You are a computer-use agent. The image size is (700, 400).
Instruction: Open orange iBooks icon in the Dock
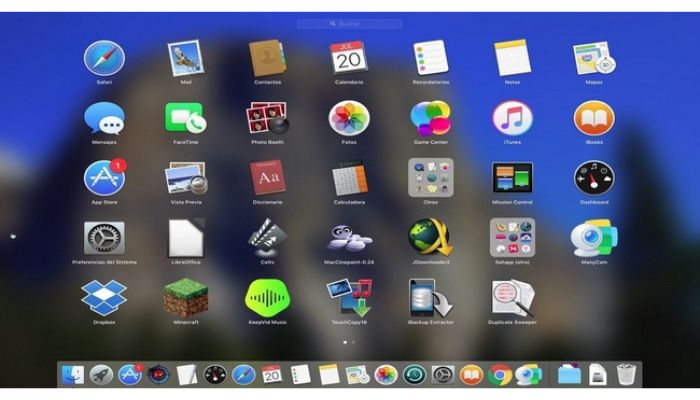tap(471, 375)
